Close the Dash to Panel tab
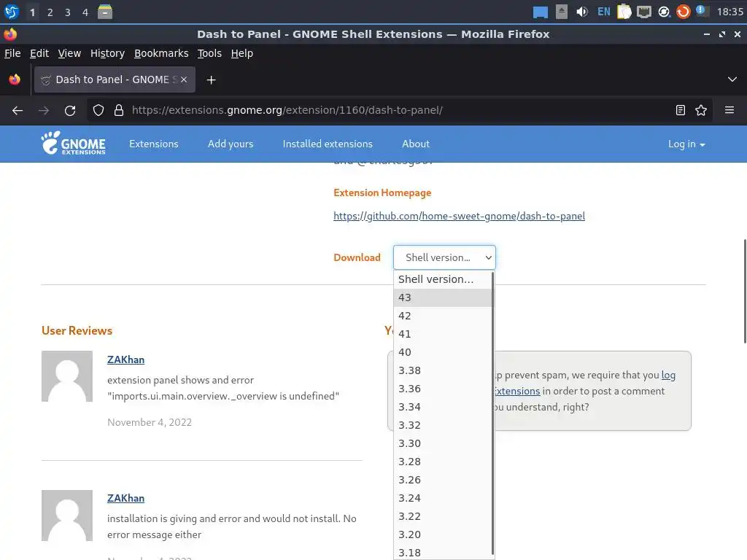The width and height of the screenshot is (747, 560). pos(184,79)
